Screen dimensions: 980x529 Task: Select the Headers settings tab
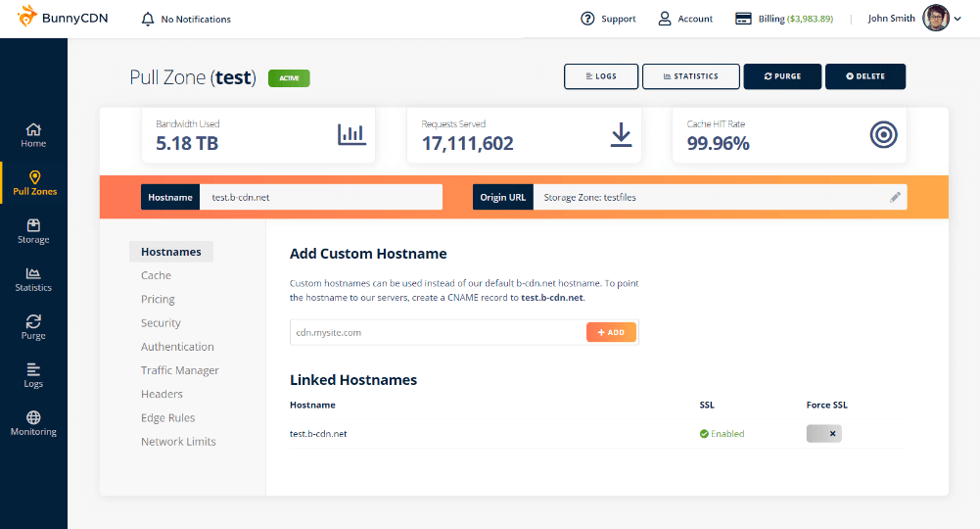point(162,394)
